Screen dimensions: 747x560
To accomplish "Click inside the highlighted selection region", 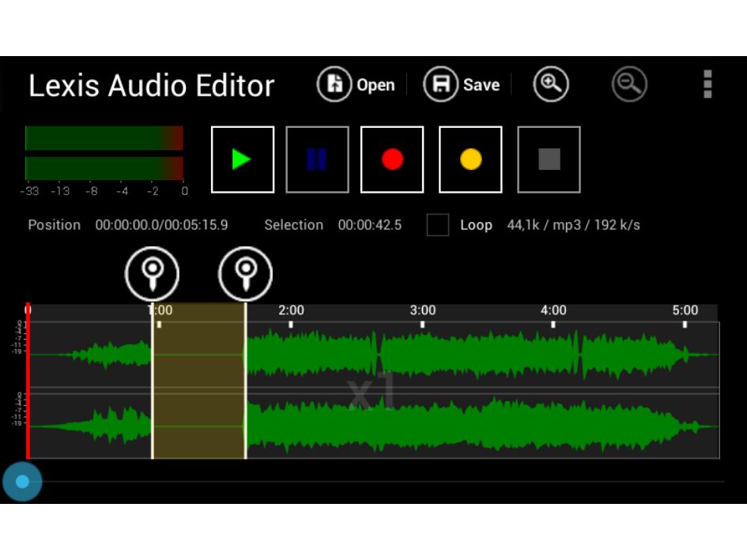I will (x=198, y=381).
